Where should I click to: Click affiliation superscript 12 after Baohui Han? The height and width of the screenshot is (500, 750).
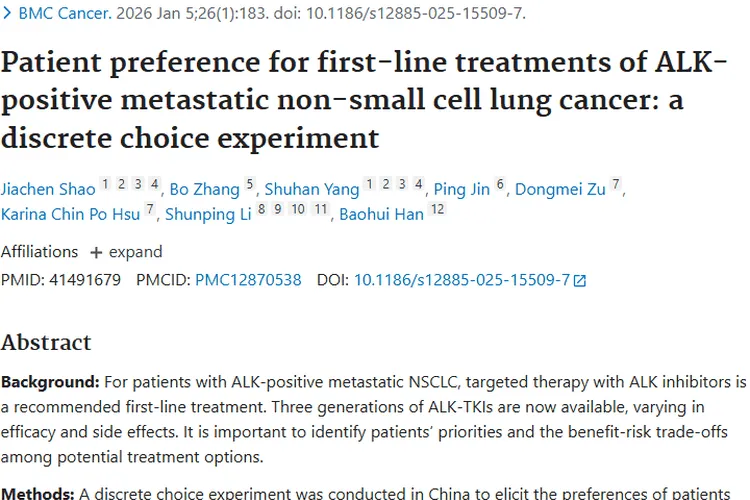coord(437,210)
